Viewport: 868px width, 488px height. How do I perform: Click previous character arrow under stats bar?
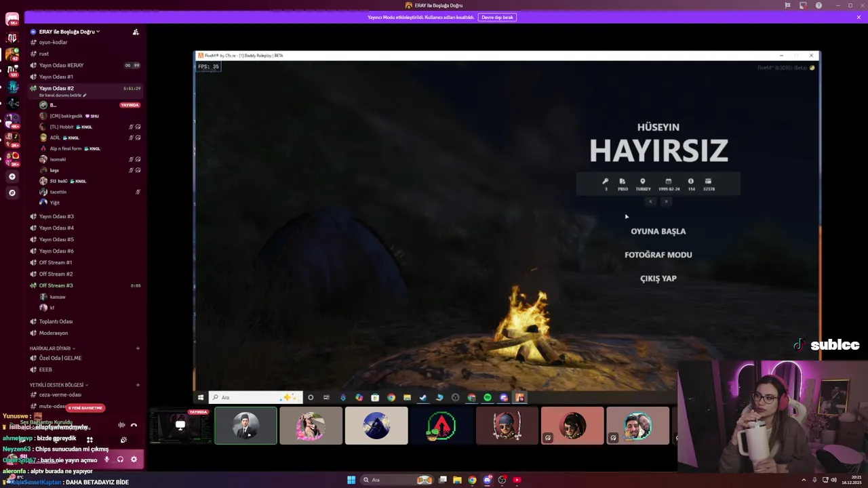[650, 201]
